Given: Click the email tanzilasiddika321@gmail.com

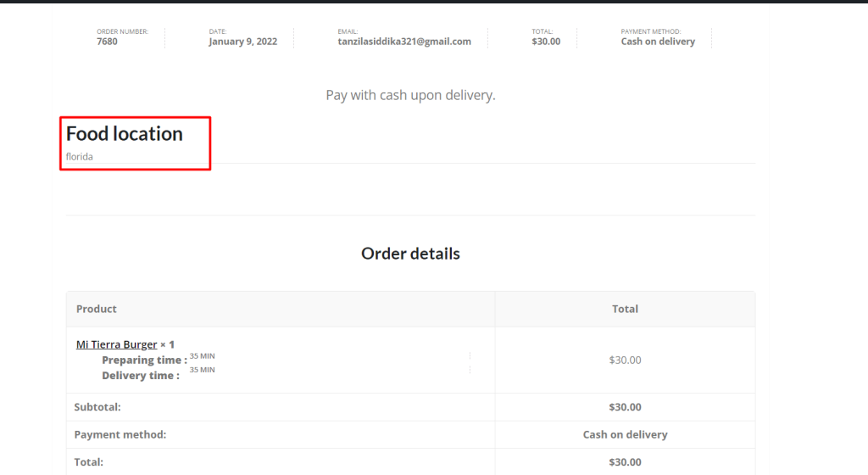Looking at the screenshot, I should tap(404, 42).
